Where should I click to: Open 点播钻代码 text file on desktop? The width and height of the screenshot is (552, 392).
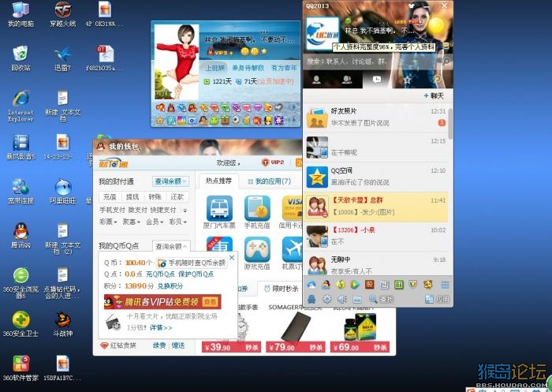click(x=62, y=283)
